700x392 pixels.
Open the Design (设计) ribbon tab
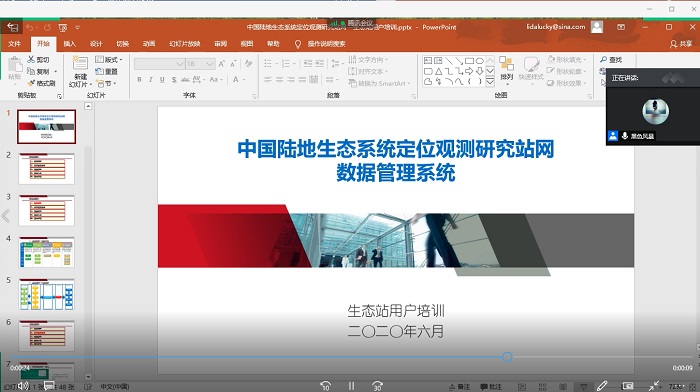coord(96,44)
